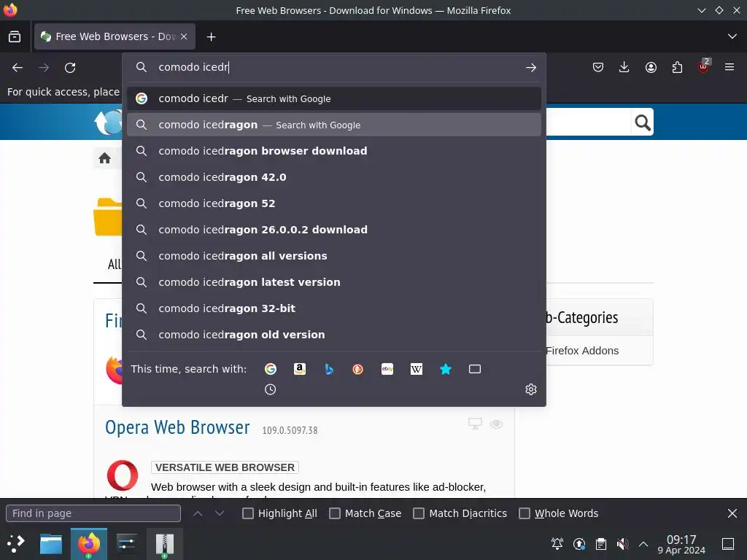This screenshot has height=560, width=747.
Task: Select 'comodo icedr' Search with Google row
Action: 334,98
